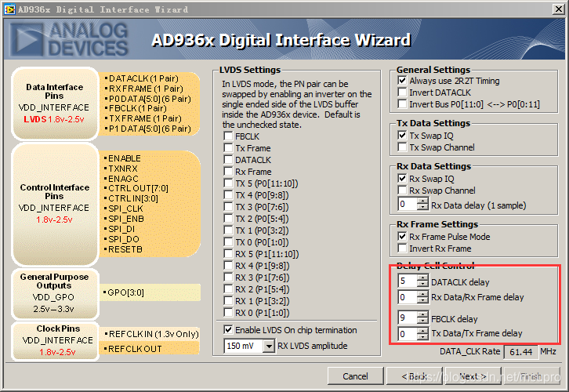Uncheck Rx Frame Pulse Mode
The width and height of the screenshot is (569, 392).
point(402,237)
